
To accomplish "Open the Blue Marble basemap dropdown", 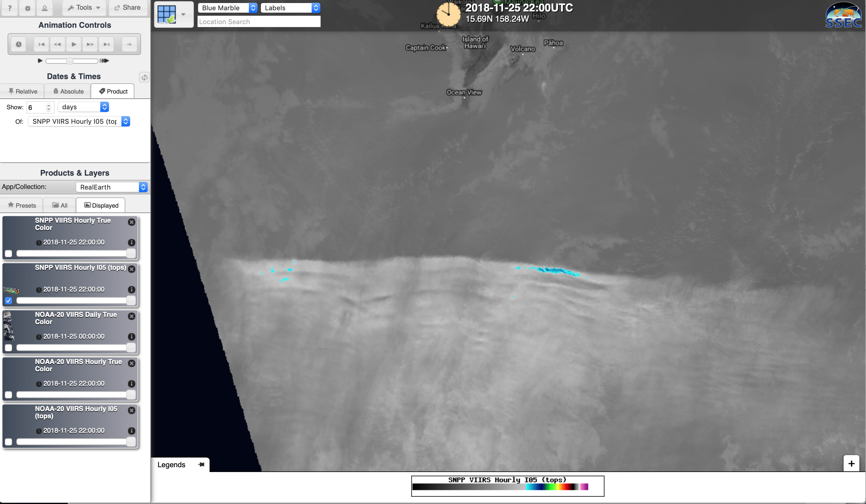I will [x=227, y=8].
